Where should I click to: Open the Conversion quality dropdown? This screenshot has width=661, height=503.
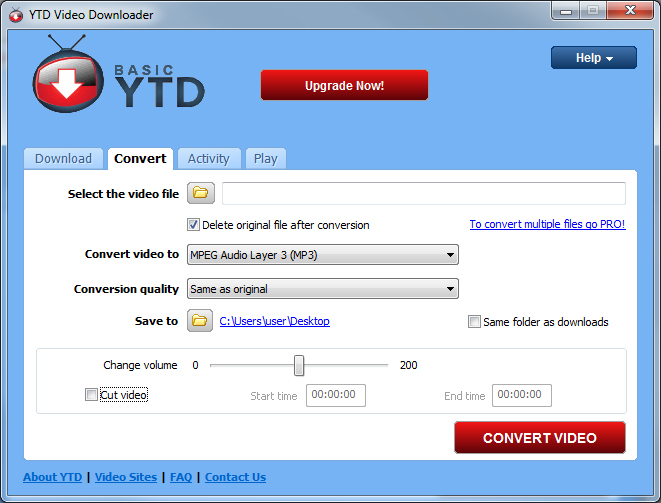(323, 289)
